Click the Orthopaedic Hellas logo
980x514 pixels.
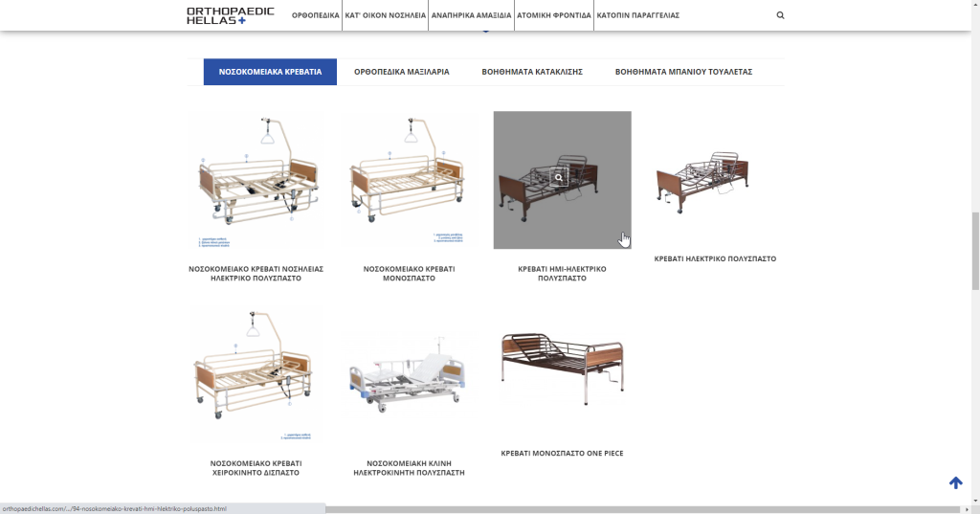point(230,15)
